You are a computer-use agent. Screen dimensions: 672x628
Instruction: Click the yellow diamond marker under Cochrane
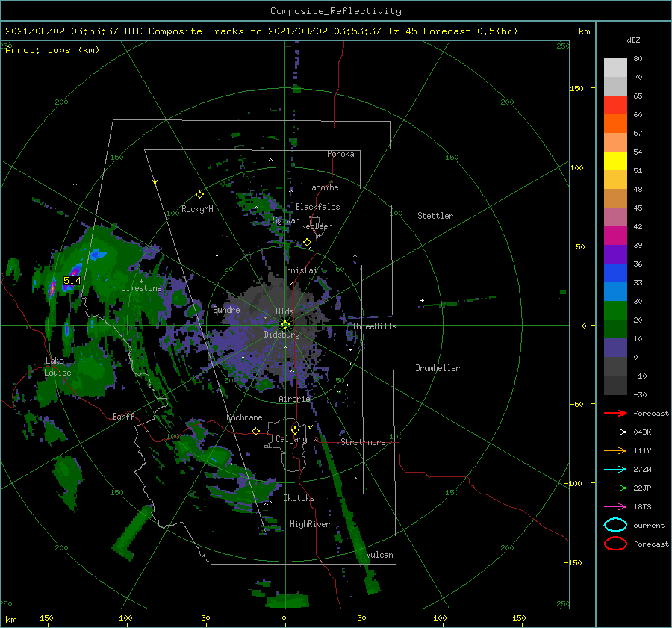click(256, 431)
